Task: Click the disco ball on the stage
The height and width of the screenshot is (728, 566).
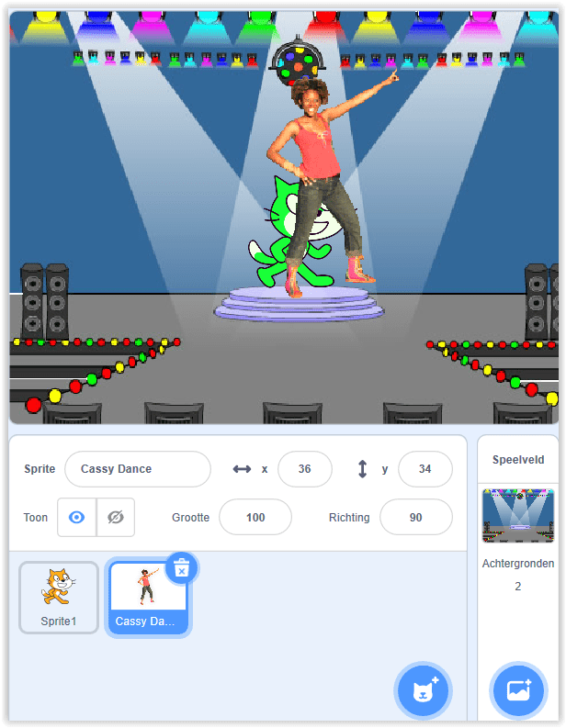Action: (298, 61)
